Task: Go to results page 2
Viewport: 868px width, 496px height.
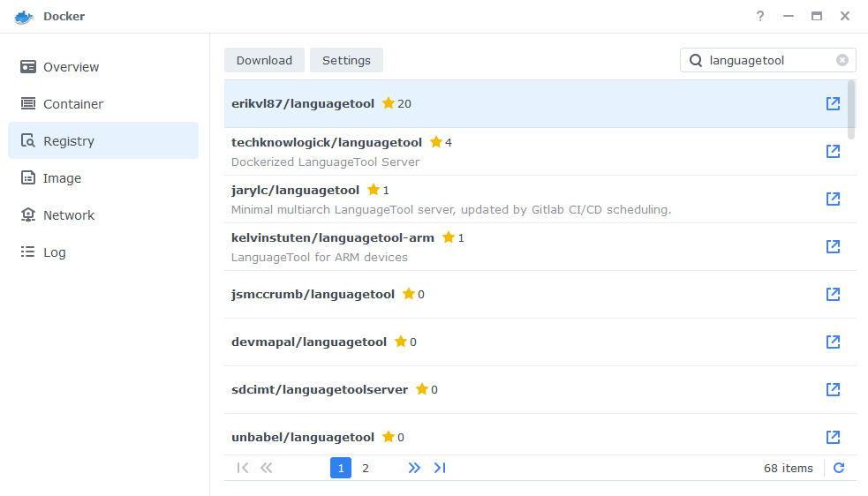Action: coord(366,469)
